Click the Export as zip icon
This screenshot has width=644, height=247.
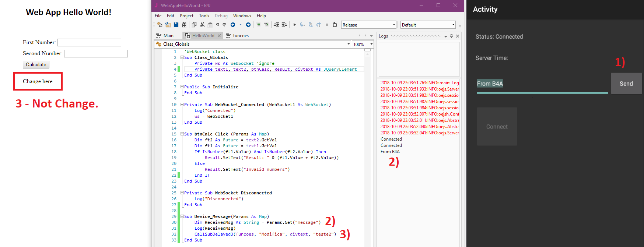tap(184, 25)
